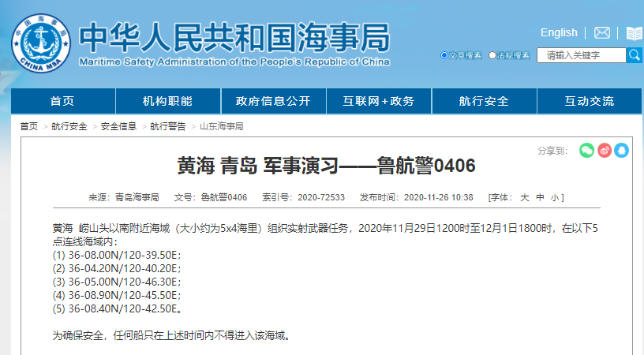The height and width of the screenshot is (355, 644).
Task: Open the 互动交流 navigation tab
Action: coord(590,101)
